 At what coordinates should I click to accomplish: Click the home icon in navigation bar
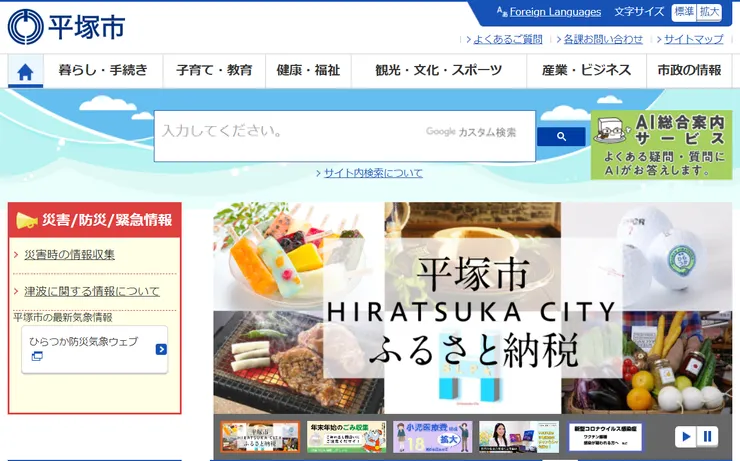click(25, 71)
